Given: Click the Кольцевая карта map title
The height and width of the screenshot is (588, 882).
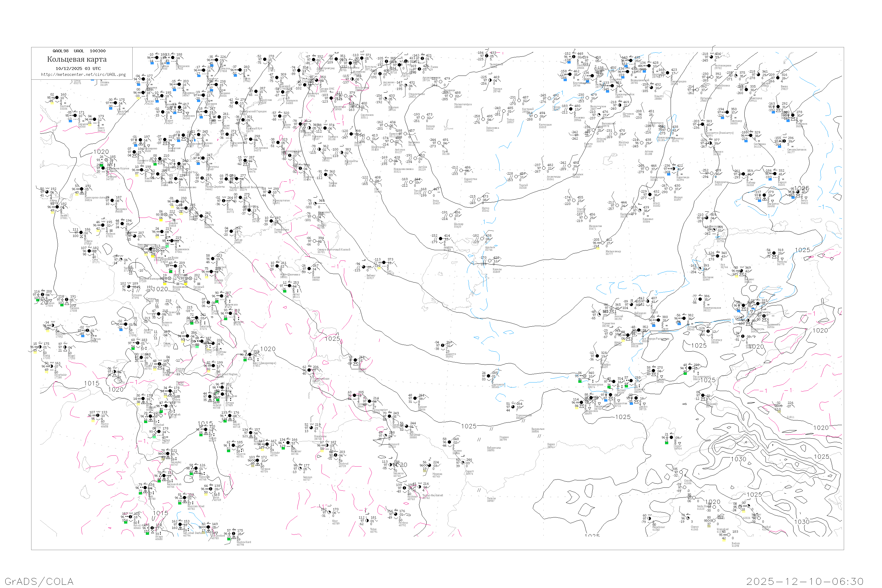Looking at the screenshot, I should click(77, 59).
